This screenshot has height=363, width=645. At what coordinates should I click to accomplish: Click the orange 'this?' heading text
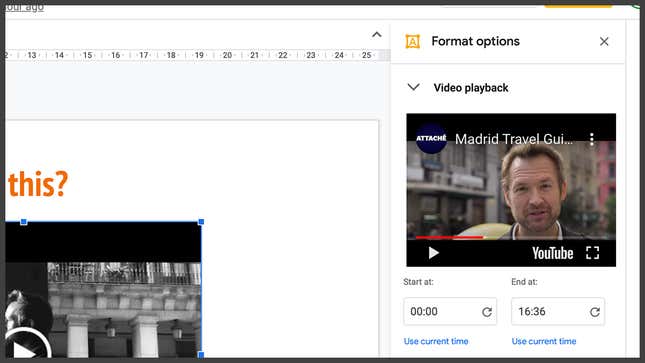tap(38, 184)
